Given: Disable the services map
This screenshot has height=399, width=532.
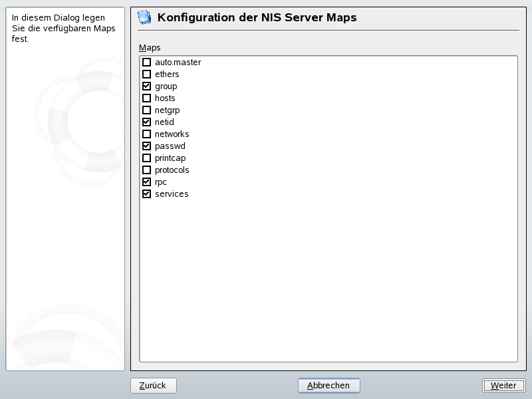Looking at the screenshot, I should (146, 194).
